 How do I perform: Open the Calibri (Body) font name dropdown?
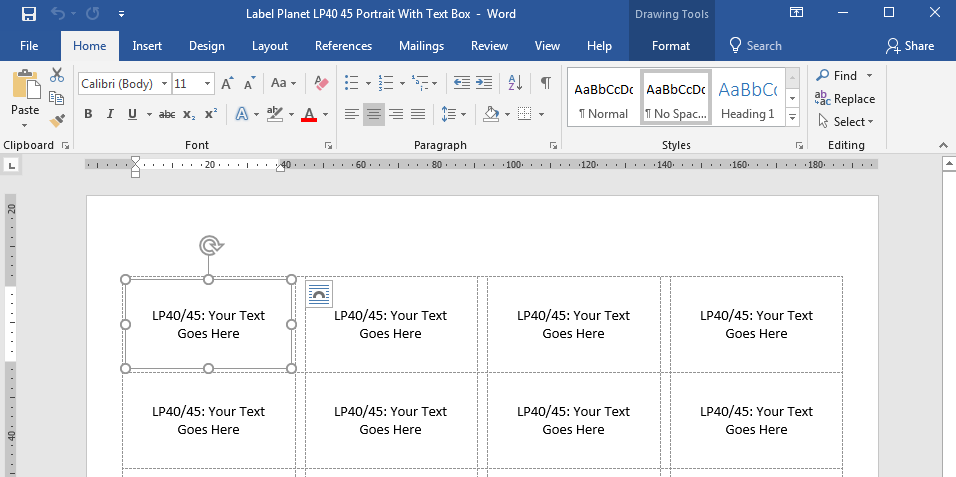(163, 84)
